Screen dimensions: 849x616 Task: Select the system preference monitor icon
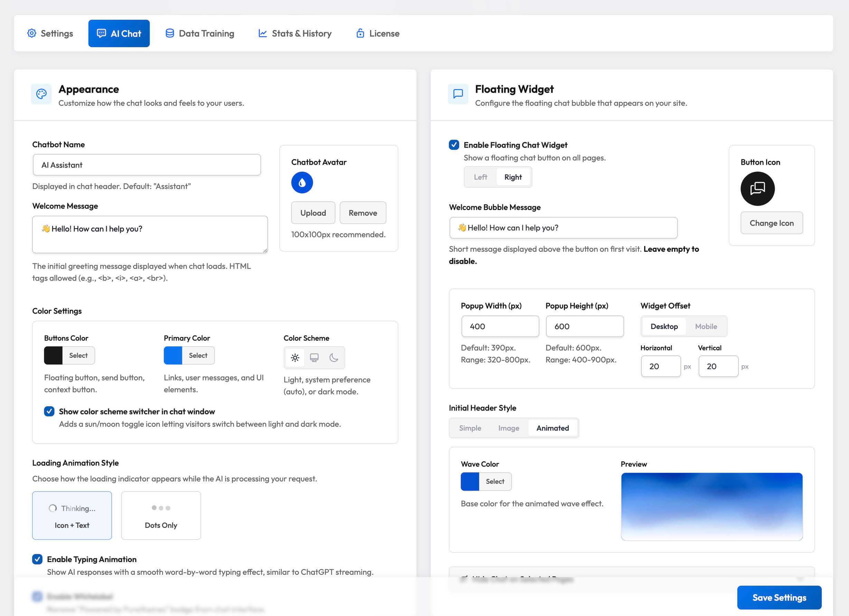[x=314, y=358]
